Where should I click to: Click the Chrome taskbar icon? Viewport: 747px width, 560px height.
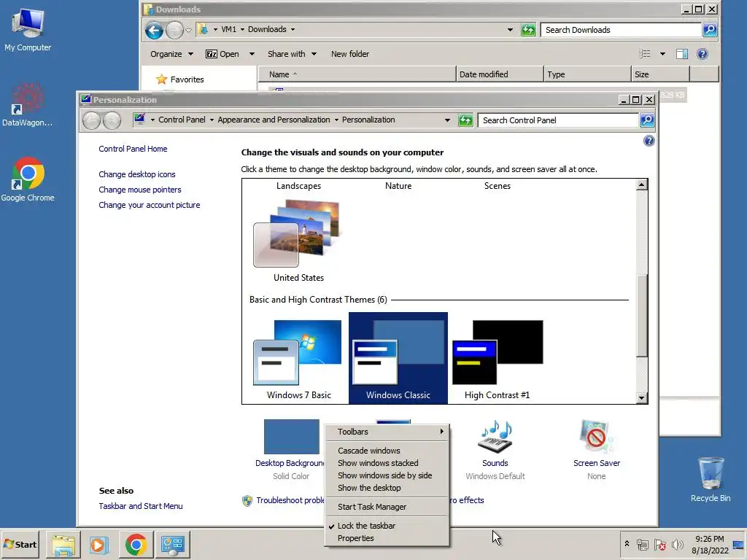pyautogui.click(x=136, y=545)
